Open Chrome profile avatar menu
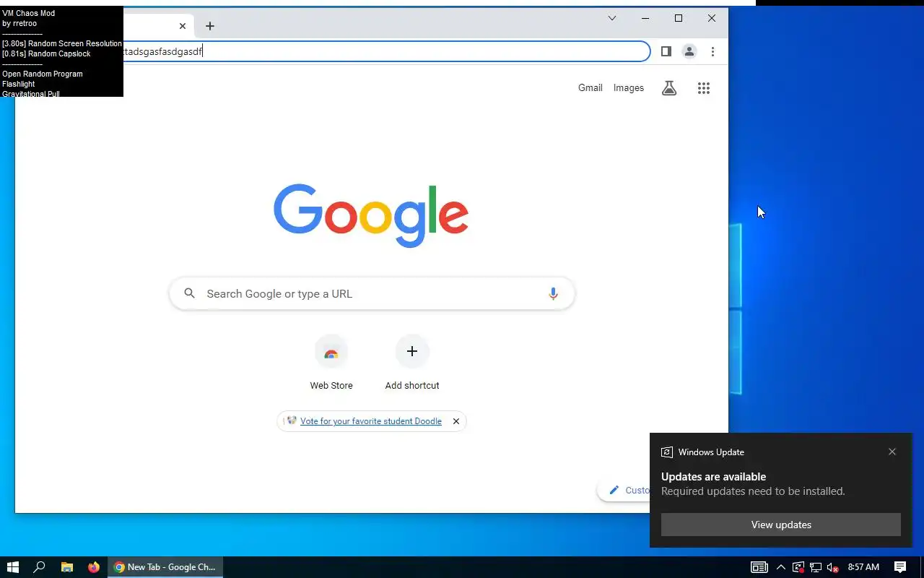 (x=689, y=51)
